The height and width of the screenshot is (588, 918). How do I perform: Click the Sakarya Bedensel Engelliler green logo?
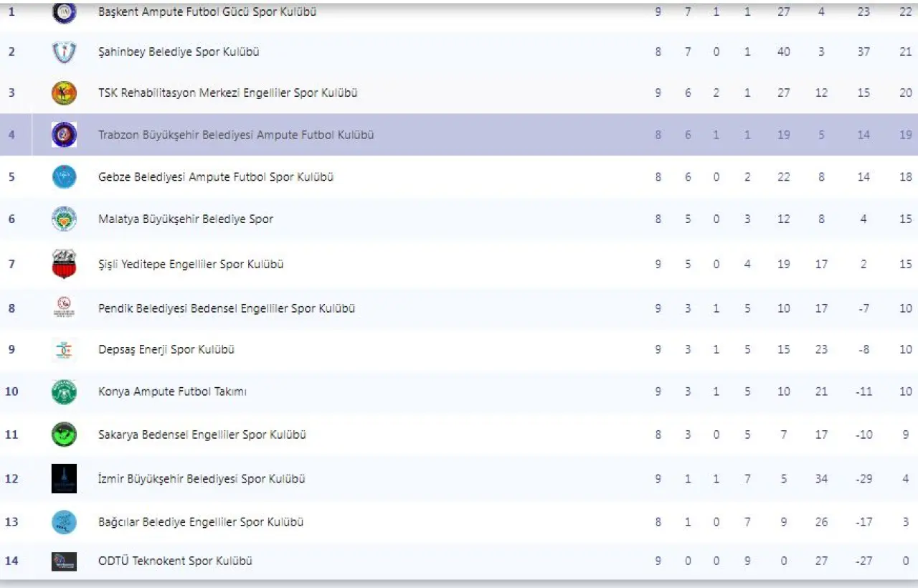coord(64,435)
